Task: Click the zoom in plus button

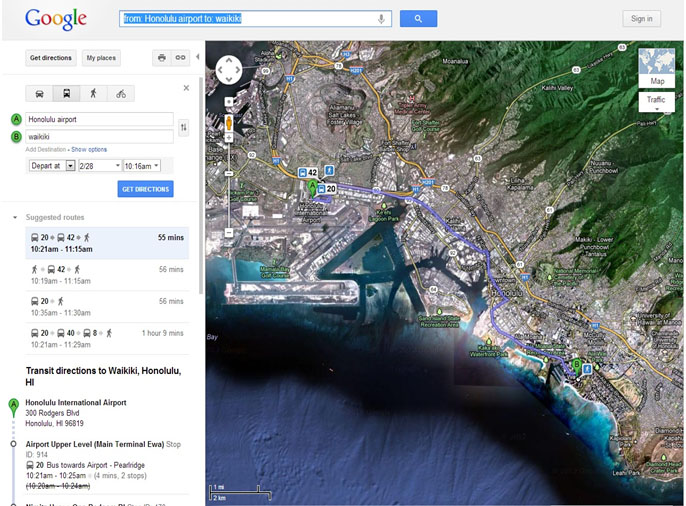Action: [229, 138]
